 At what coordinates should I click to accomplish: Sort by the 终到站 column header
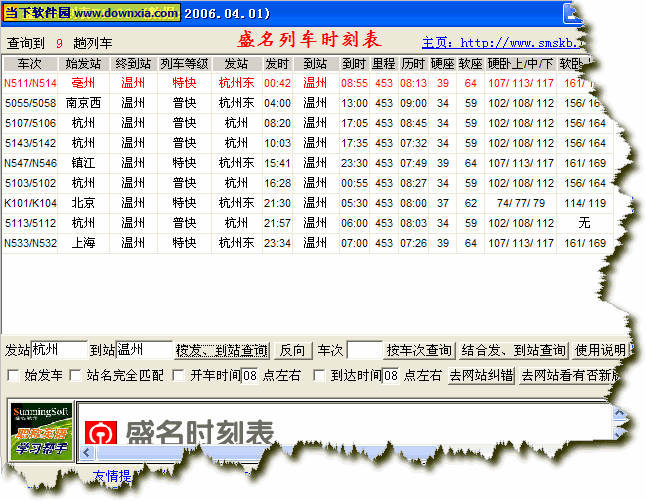tap(133, 64)
